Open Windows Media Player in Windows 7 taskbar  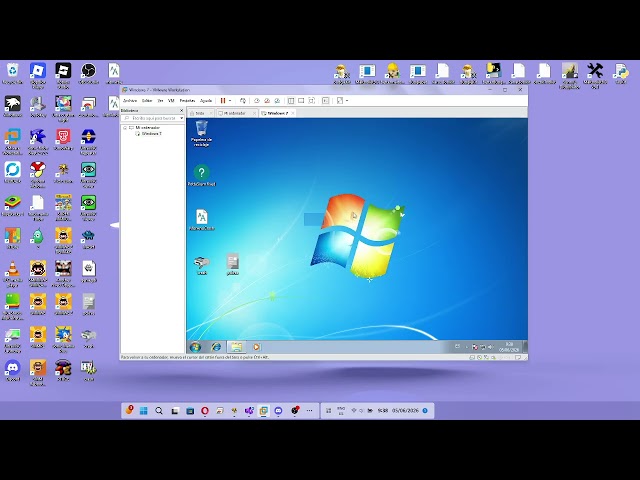[x=256, y=347]
